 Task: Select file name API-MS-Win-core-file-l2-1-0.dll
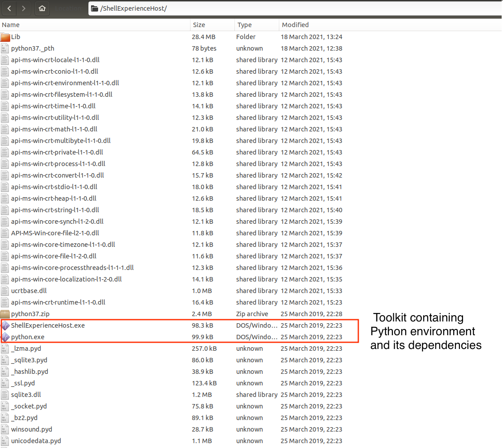pyautogui.click(x=55, y=233)
